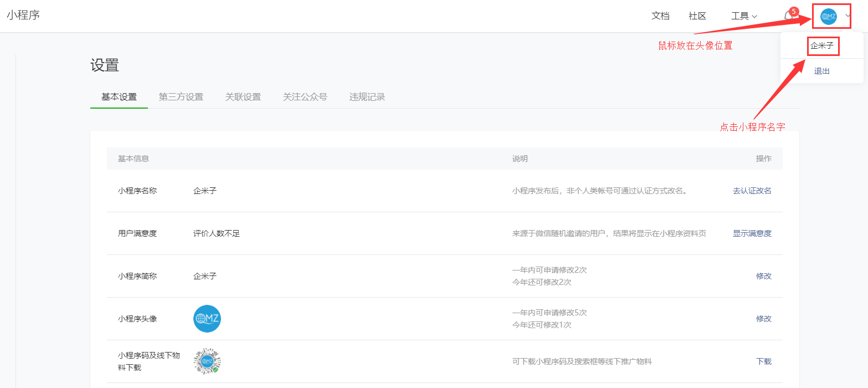Click 修改 in the 小程序简称 row

pyautogui.click(x=764, y=276)
